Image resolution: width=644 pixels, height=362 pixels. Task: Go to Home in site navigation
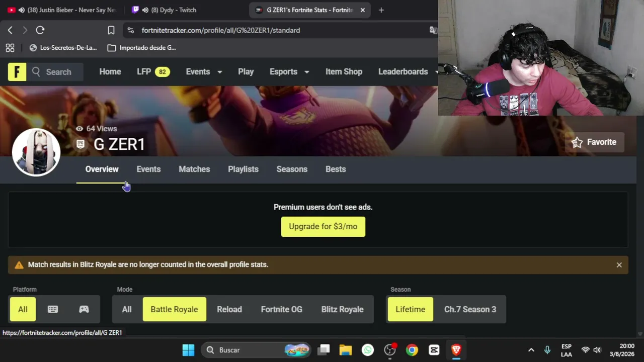point(110,72)
